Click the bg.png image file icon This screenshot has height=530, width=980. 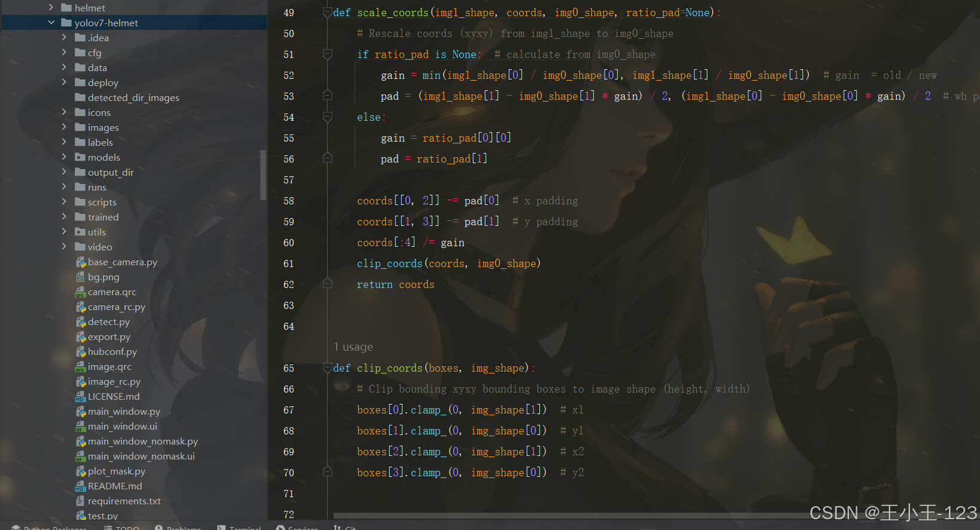click(x=81, y=277)
